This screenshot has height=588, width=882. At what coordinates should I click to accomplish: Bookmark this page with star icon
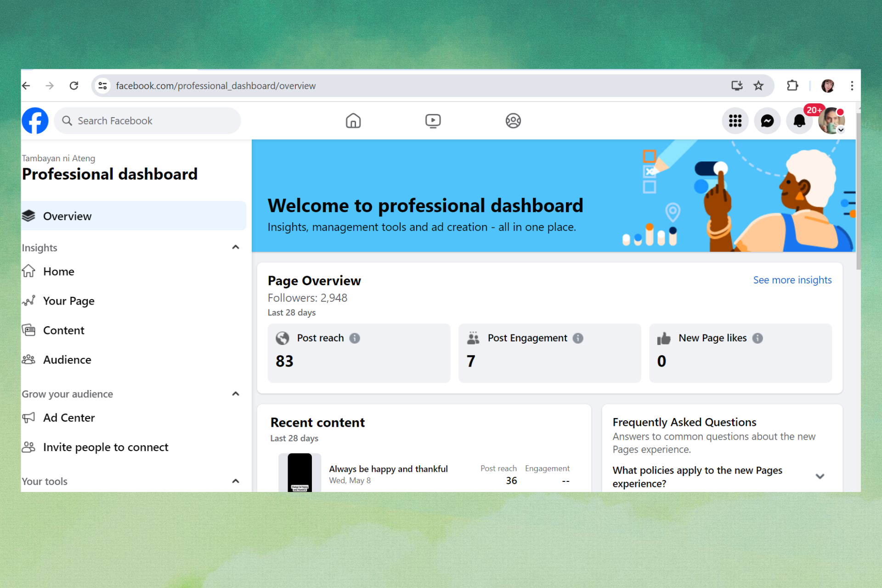(758, 86)
